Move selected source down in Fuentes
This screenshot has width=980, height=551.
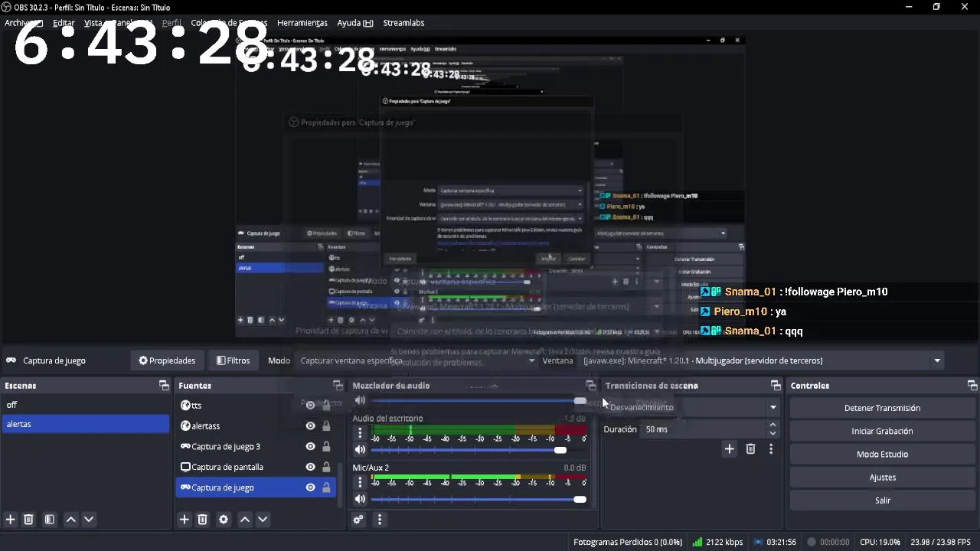(x=263, y=520)
